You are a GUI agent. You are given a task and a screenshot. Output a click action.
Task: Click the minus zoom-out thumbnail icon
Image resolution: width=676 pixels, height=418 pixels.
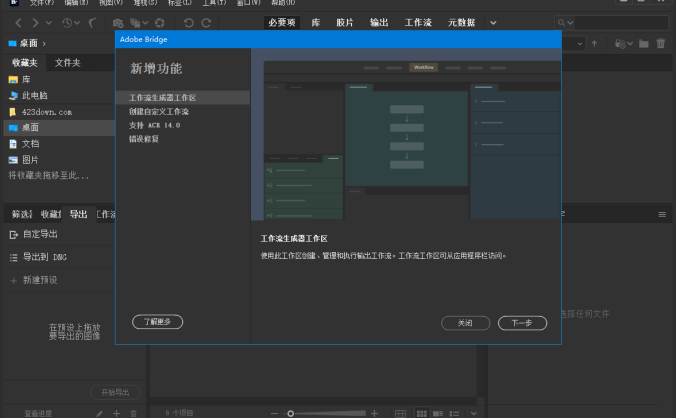275,414
